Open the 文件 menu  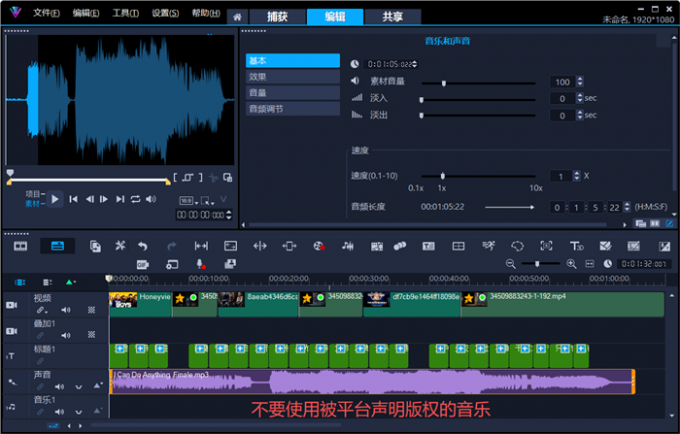46,13
